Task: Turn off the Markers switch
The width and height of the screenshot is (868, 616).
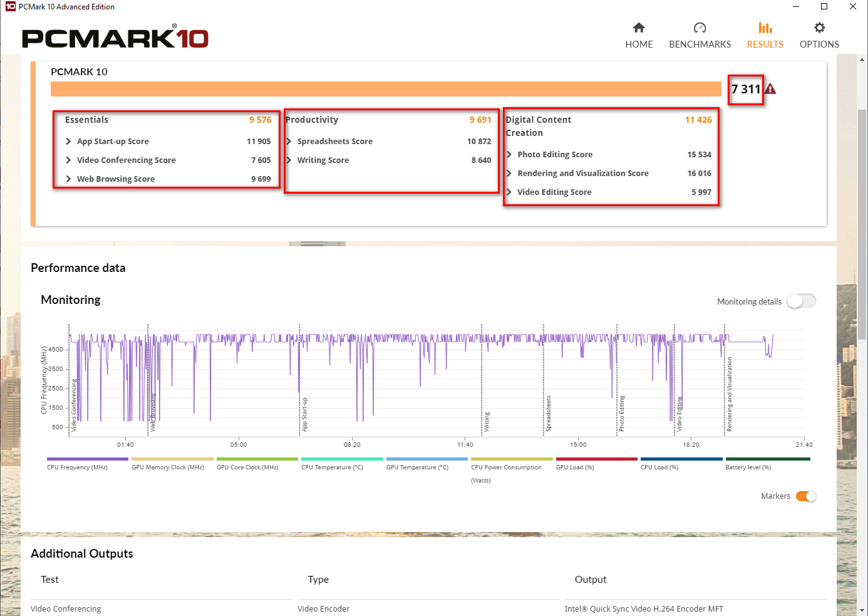Action: (806, 496)
